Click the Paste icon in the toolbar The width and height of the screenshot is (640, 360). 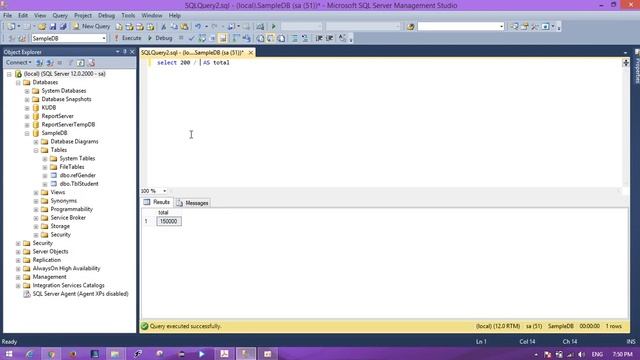(184, 27)
